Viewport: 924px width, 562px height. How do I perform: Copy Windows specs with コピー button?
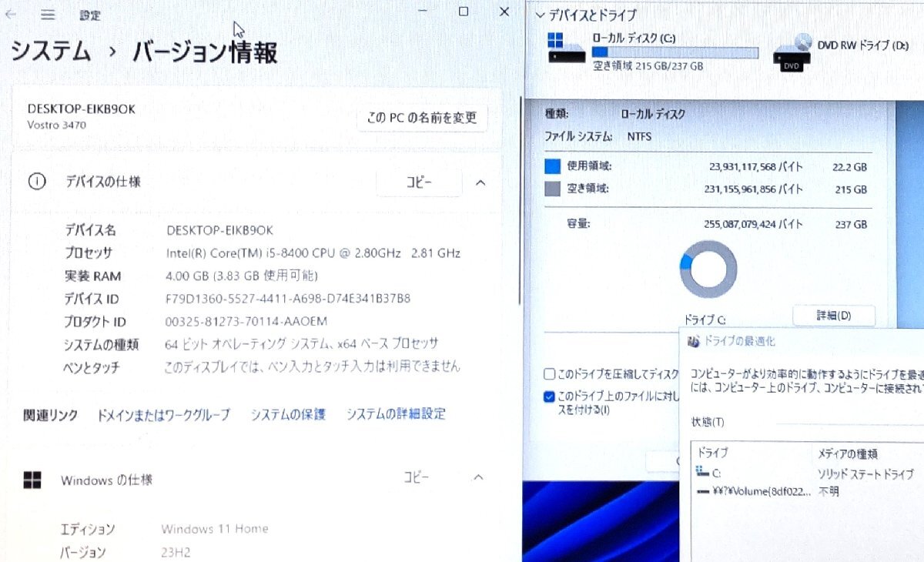click(x=417, y=477)
